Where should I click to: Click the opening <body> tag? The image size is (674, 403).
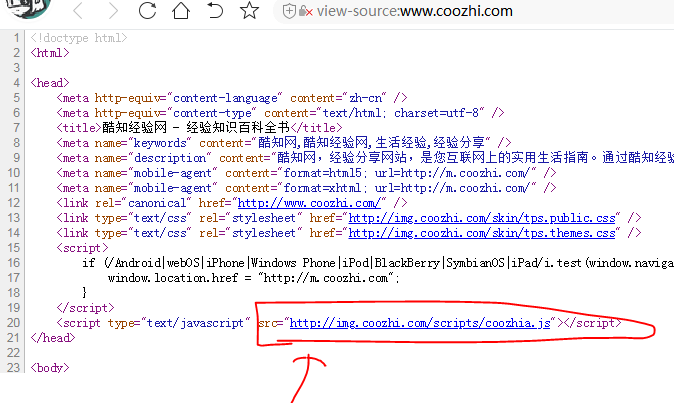(50, 368)
